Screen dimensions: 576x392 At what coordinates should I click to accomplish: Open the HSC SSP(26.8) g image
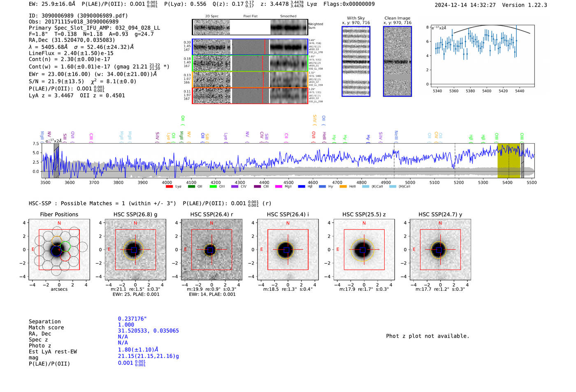[135, 250]
